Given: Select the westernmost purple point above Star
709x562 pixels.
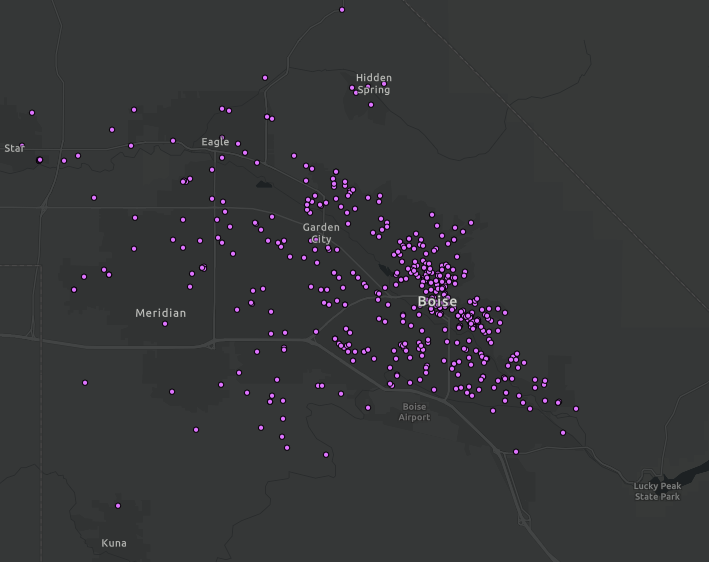Looking at the screenshot, I should click(32, 113).
